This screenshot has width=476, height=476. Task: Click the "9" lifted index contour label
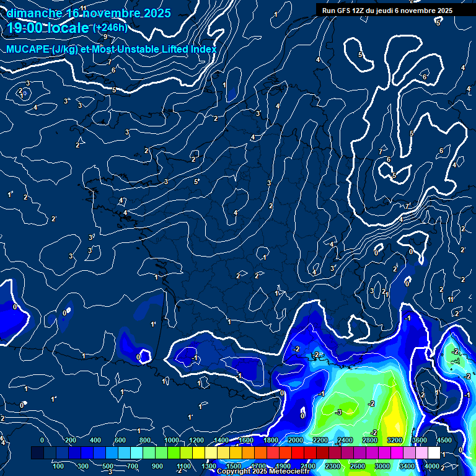pyautogui.click(x=105, y=37)
